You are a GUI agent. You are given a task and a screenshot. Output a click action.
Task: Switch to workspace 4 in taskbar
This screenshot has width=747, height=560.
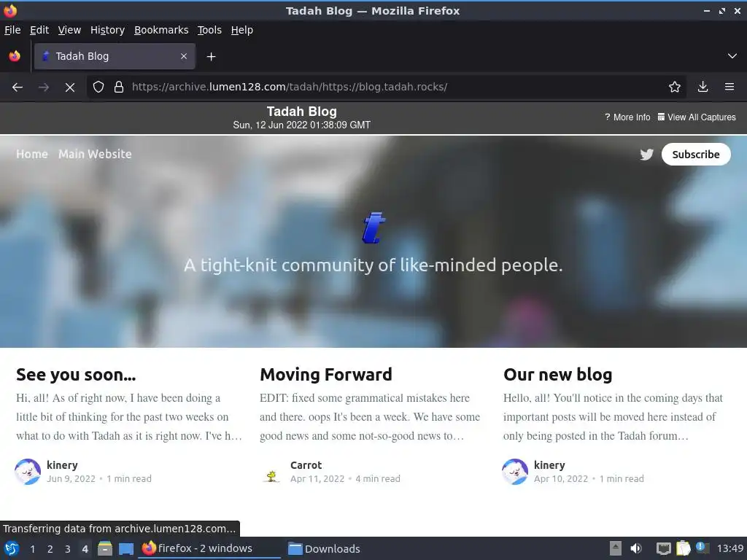85,549
